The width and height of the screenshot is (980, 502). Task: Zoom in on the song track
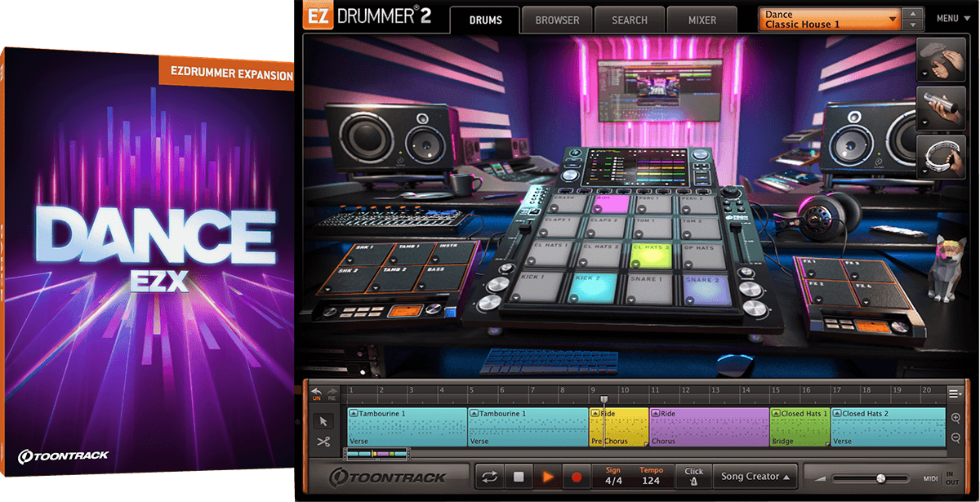point(955,418)
